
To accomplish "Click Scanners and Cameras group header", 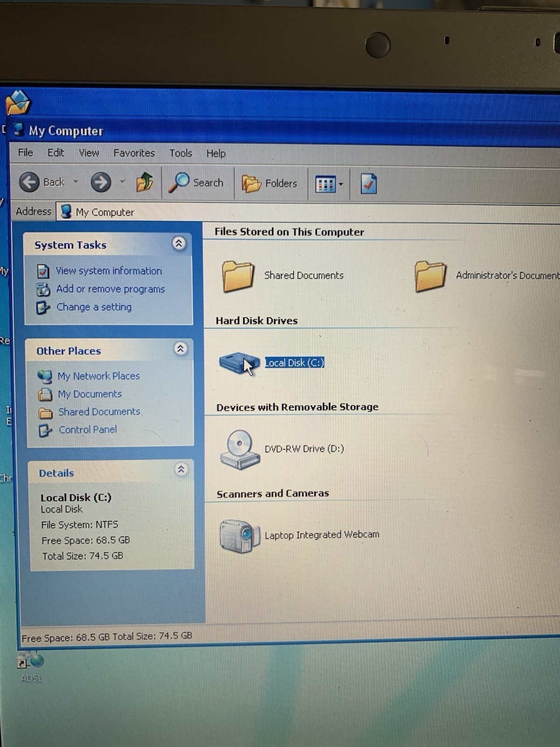I will click(273, 493).
